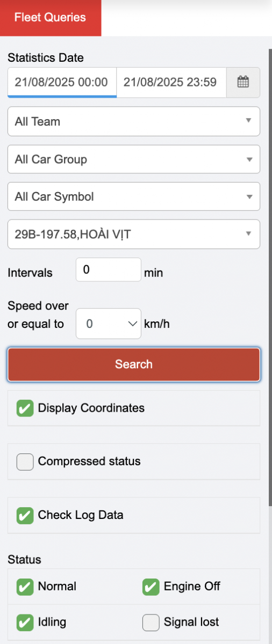This screenshot has height=644, width=272.
Task: Select the Fleet Queries tab
Action: [x=51, y=18]
